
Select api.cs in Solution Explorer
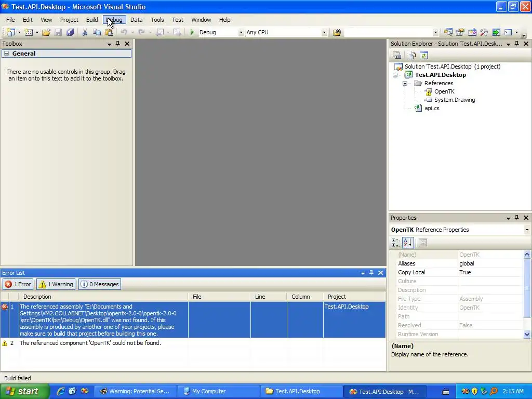coord(432,108)
